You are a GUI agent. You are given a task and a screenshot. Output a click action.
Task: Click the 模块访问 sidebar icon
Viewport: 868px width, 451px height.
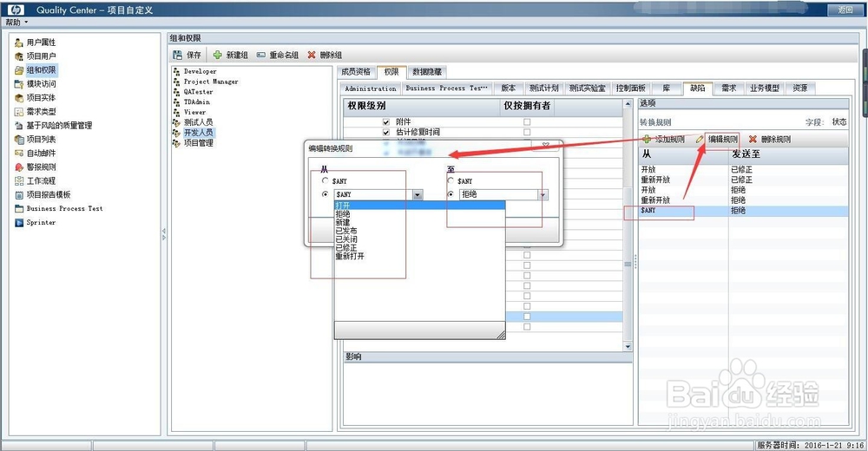pyautogui.click(x=19, y=83)
